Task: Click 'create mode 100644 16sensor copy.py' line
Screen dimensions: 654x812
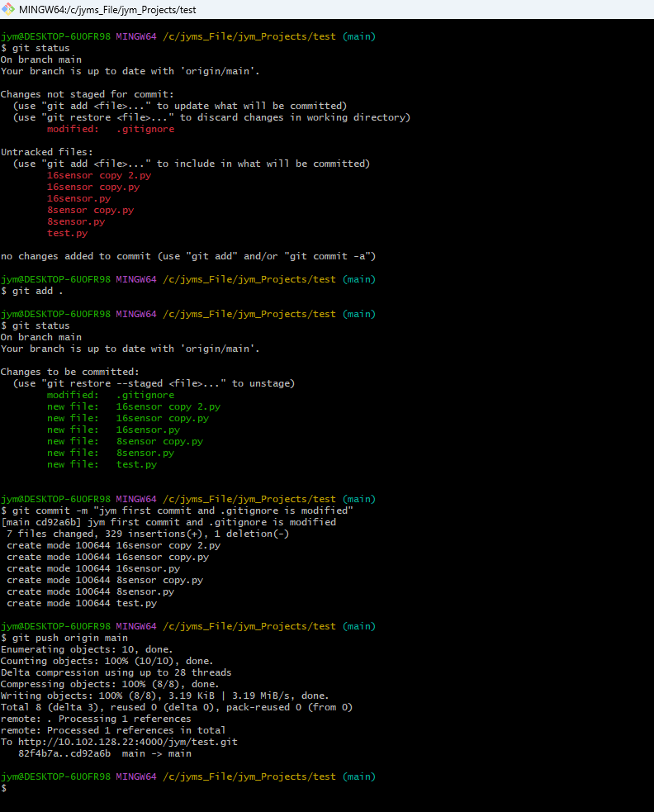Action: 107,558
